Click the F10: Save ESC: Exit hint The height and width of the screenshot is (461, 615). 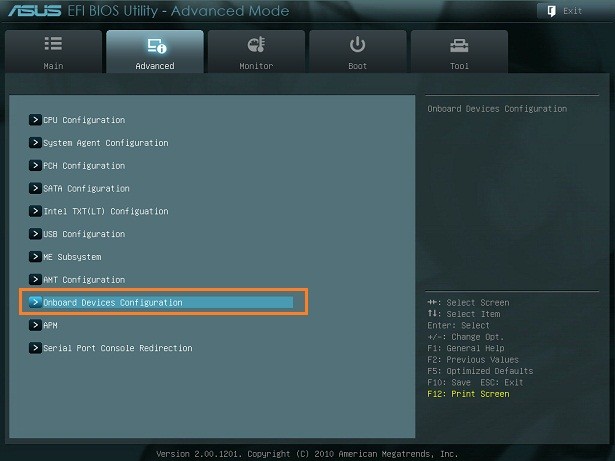coord(475,382)
